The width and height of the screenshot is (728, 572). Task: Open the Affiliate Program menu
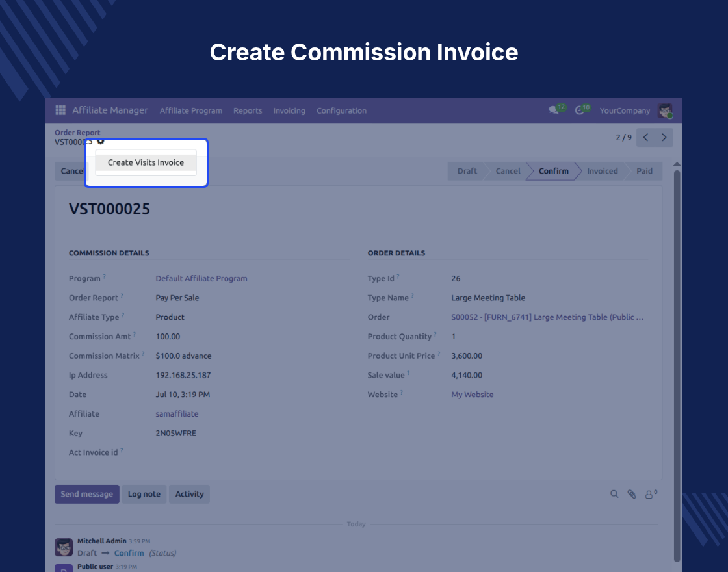[191, 110]
